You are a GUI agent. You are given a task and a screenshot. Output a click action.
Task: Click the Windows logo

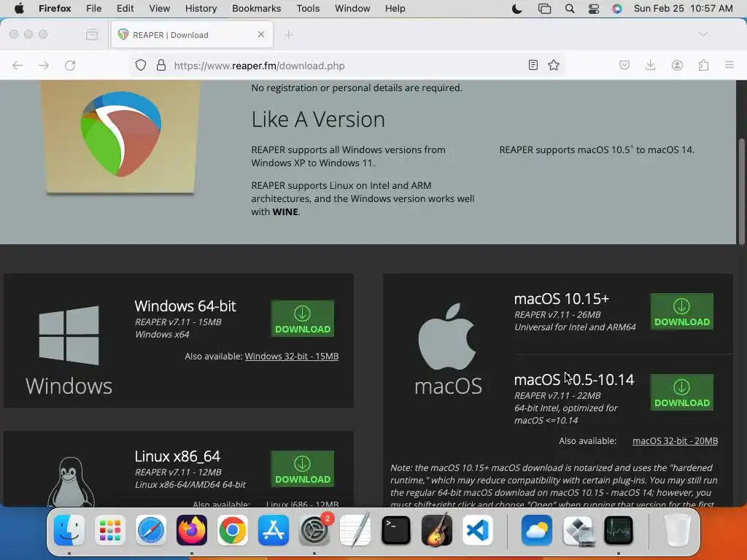69,335
